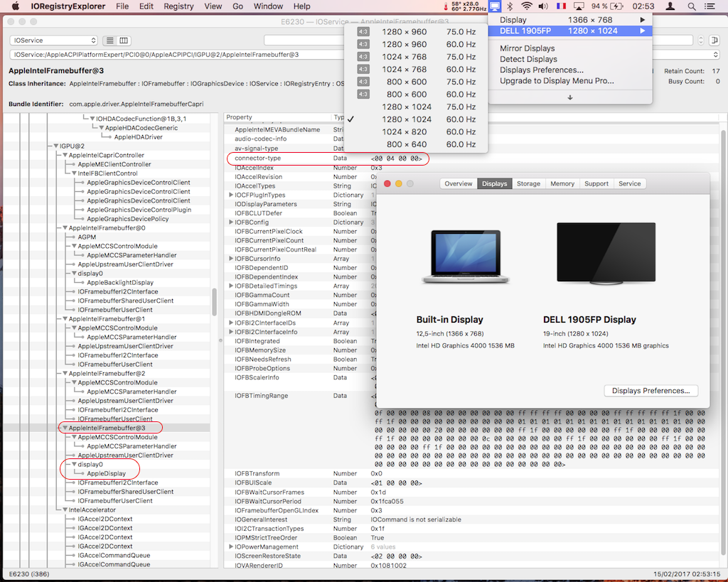
Task: Open the Registry menu
Action: tap(178, 6)
